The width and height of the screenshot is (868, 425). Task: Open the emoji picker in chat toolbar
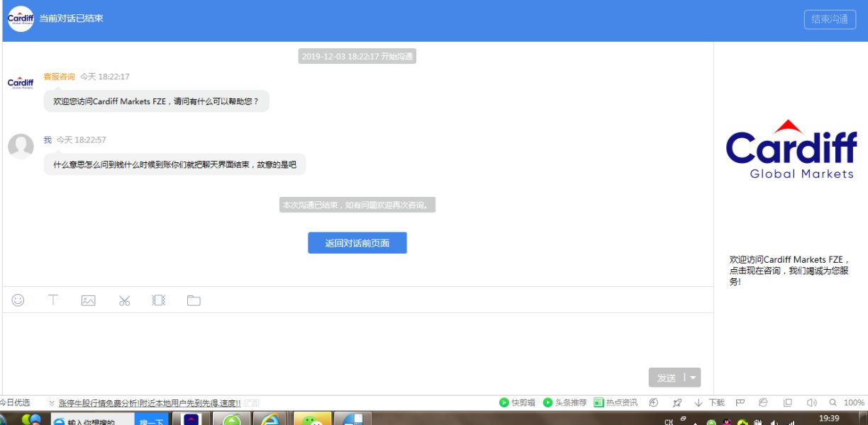point(18,300)
